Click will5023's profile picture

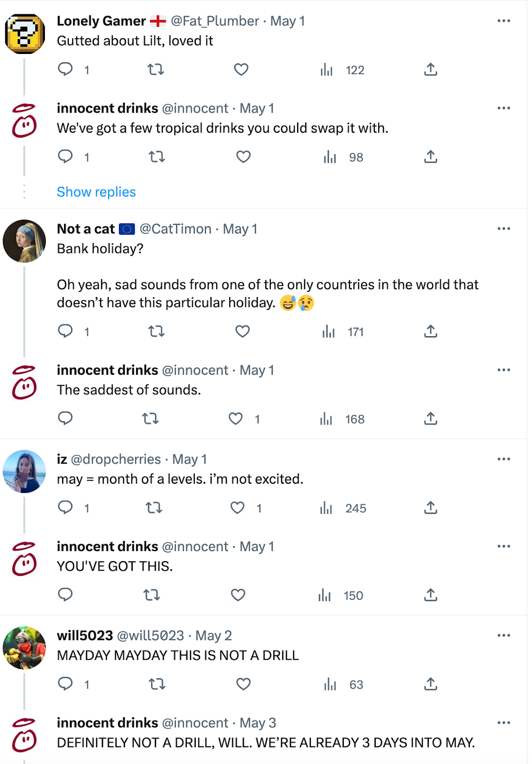[x=24, y=647]
